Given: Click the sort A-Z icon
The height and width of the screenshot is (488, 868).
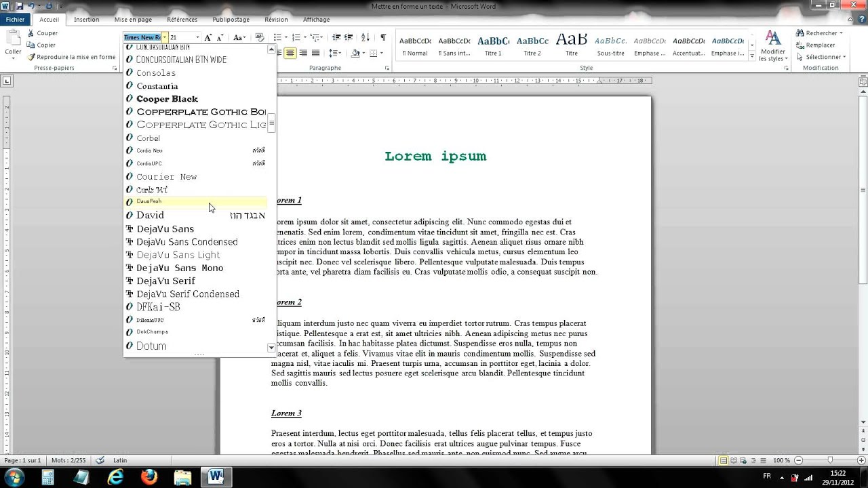Looking at the screenshot, I should (x=366, y=37).
